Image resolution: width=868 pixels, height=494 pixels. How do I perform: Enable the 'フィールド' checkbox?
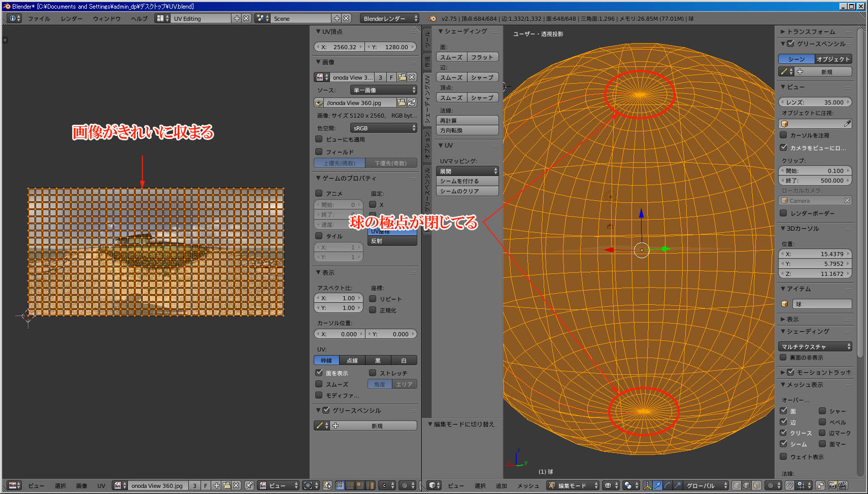[x=319, y=151]
